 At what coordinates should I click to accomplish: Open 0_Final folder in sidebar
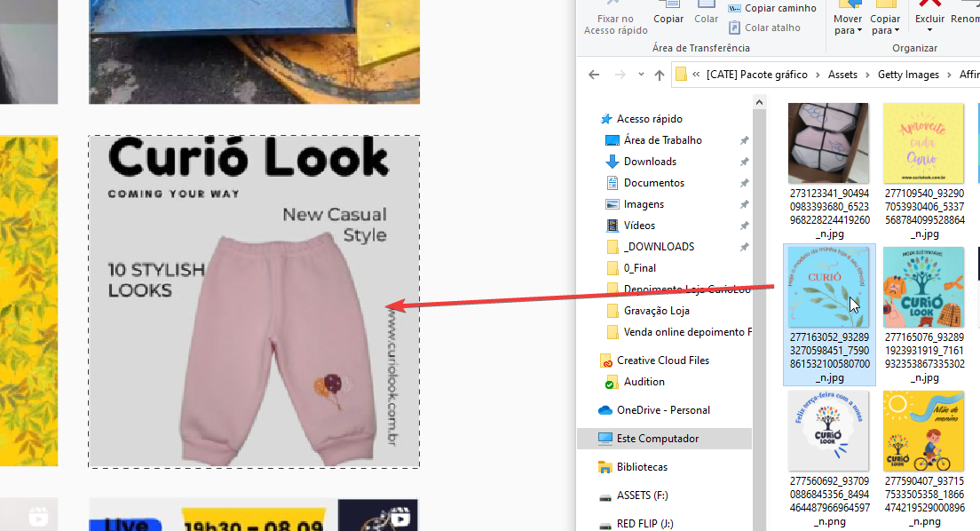[639, 267]
